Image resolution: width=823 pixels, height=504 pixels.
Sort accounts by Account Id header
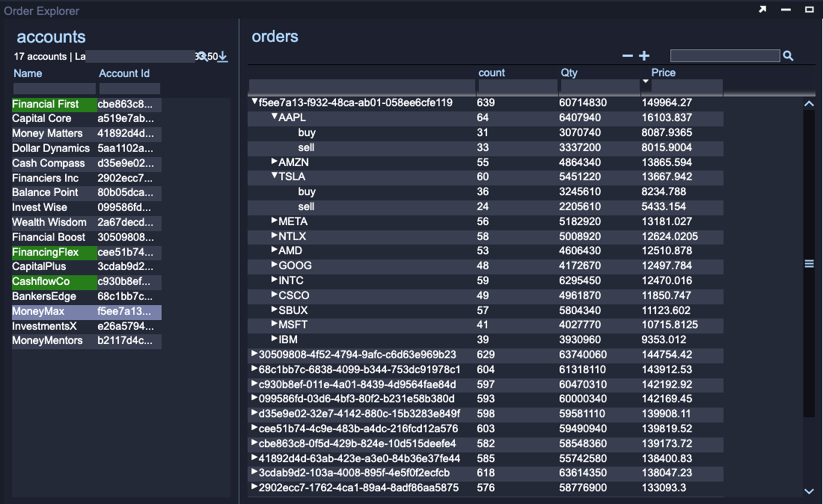pos(124,73)
